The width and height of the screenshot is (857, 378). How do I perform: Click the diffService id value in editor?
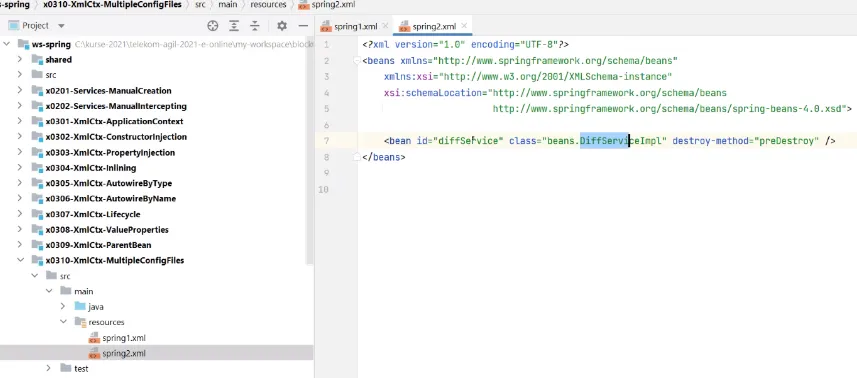(x=468, y=141)
